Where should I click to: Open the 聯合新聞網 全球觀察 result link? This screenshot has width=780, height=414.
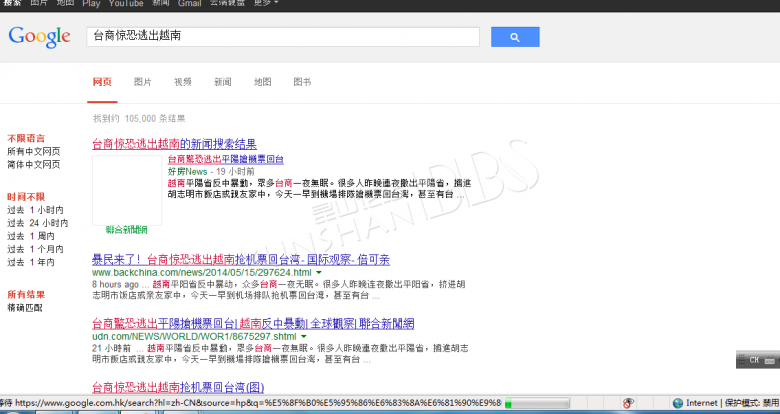pos(253,324)
